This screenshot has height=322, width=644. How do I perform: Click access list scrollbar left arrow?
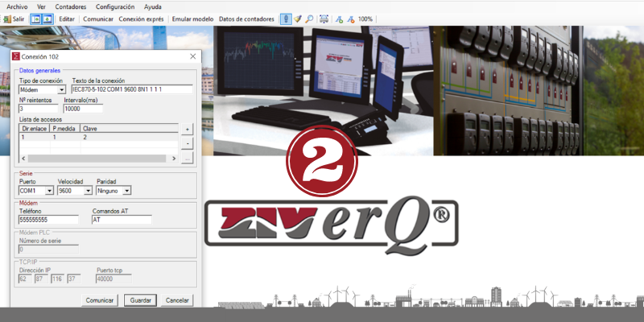(23, 158)
